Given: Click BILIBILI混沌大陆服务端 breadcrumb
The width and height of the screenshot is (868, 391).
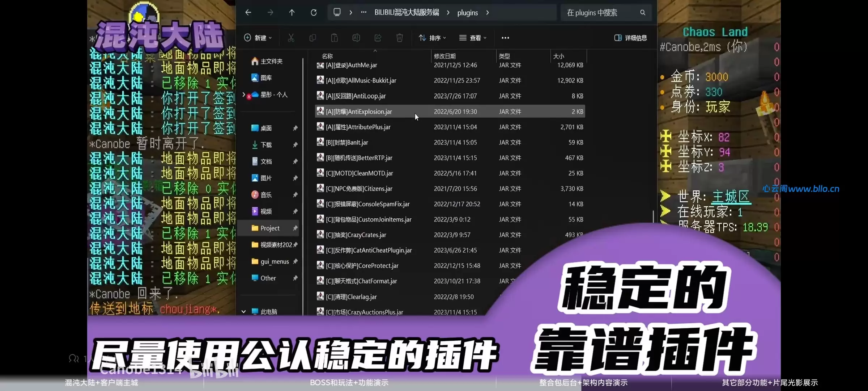Looking at the screenshot, I should click(x=407, y=12).
